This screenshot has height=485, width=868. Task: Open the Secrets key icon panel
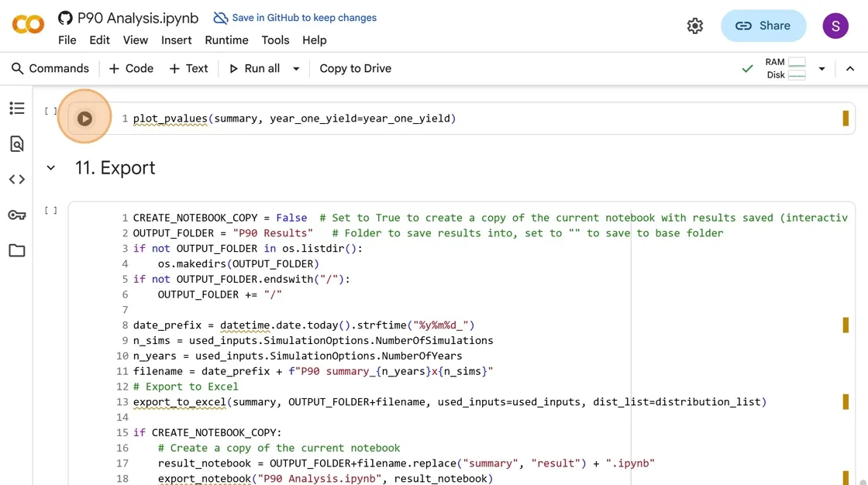pos(17,215)
